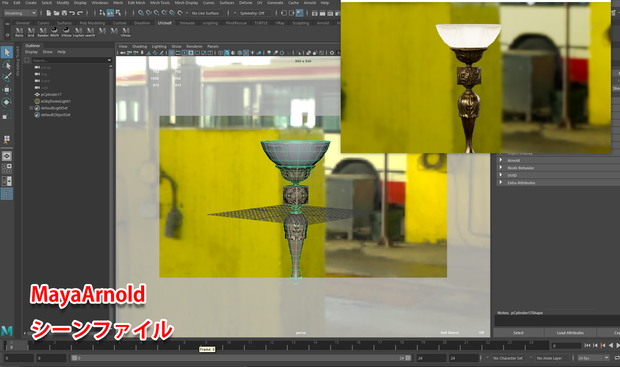Click the Undo arrow in status line
The width and height of the screenshot is (620, 367).
[x=72, y=13]
